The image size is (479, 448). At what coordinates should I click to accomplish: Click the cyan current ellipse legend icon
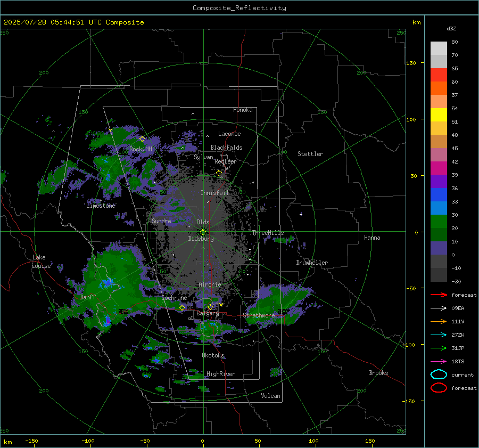(439, 374)
